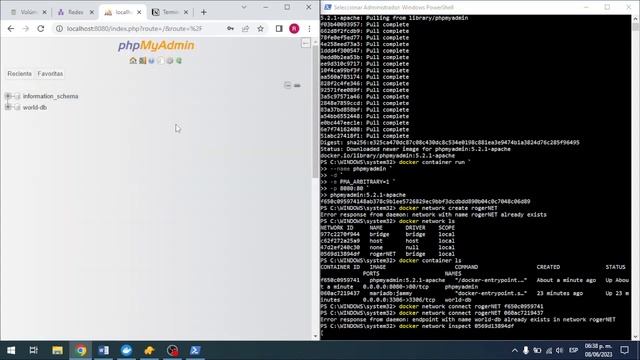Screen dimensions: 640x360
Task: View site information icon in address bar
Action: (60, 29)
